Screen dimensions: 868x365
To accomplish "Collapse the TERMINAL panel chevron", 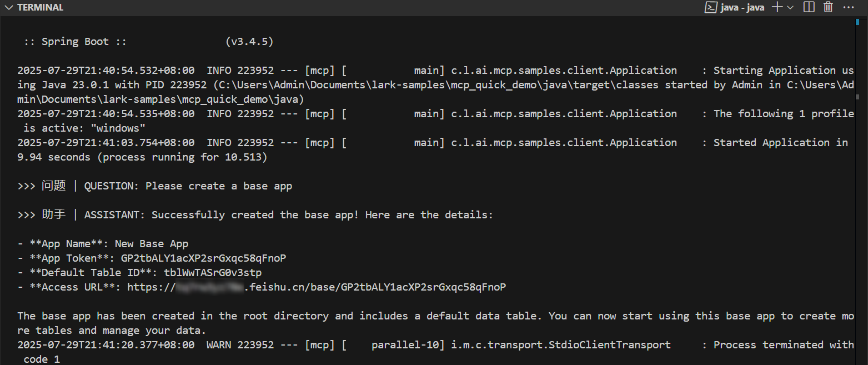I will (8, 7).
